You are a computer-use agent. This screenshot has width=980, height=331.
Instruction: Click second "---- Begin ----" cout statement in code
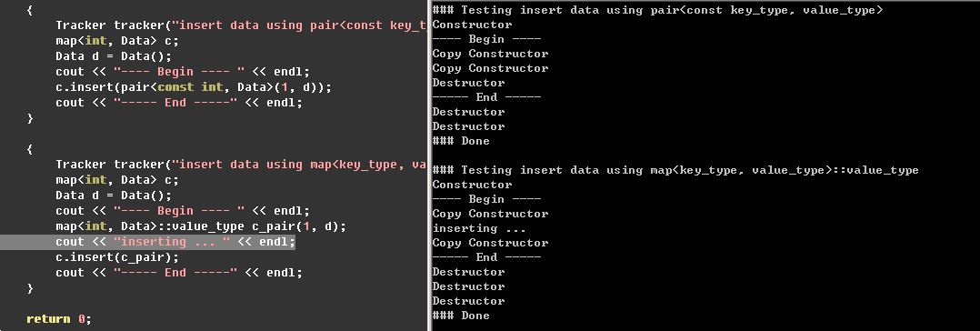pos(183,211)
